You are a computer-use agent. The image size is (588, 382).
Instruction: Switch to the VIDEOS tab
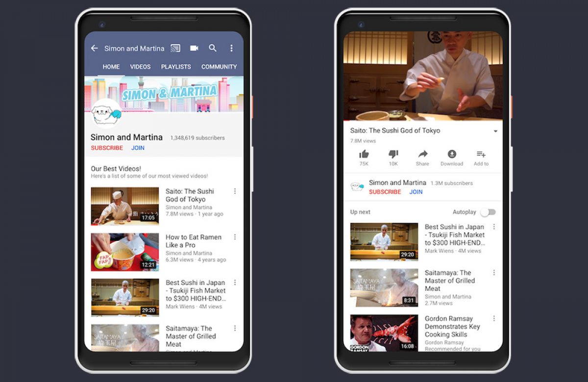pos(140,67)
